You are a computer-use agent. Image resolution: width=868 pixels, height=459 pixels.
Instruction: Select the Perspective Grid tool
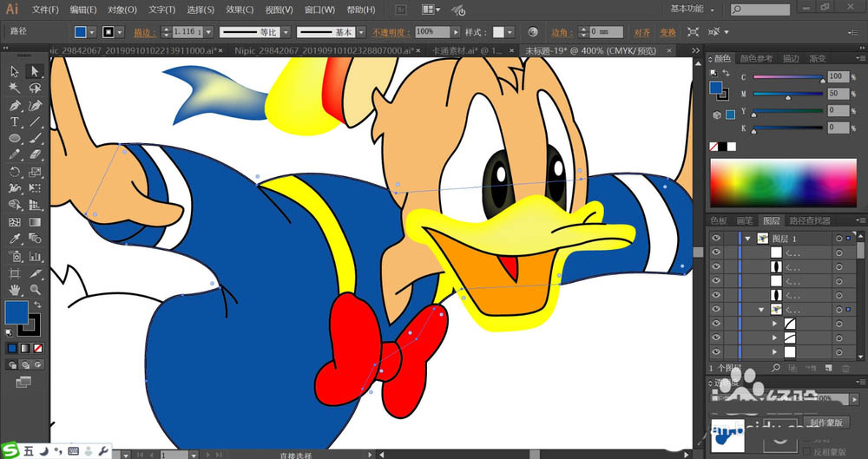click(x=35, y=205)
